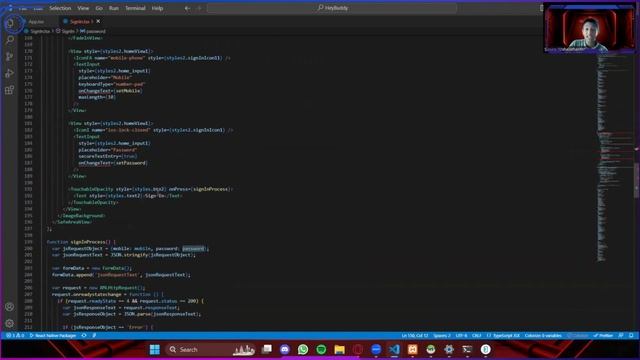Open the Selection menu

click(x=60, y=8)
